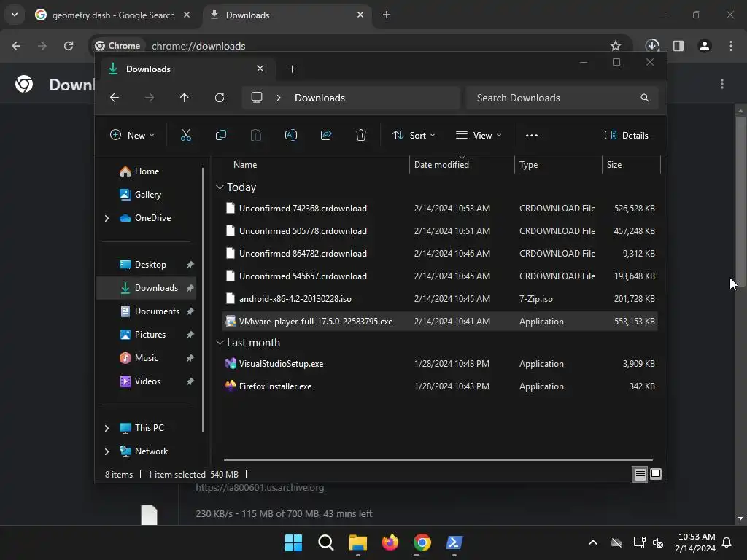This screenshot has width=747, height=560.
Task: Open a new Chrome tab
Action: coord(387,15)
